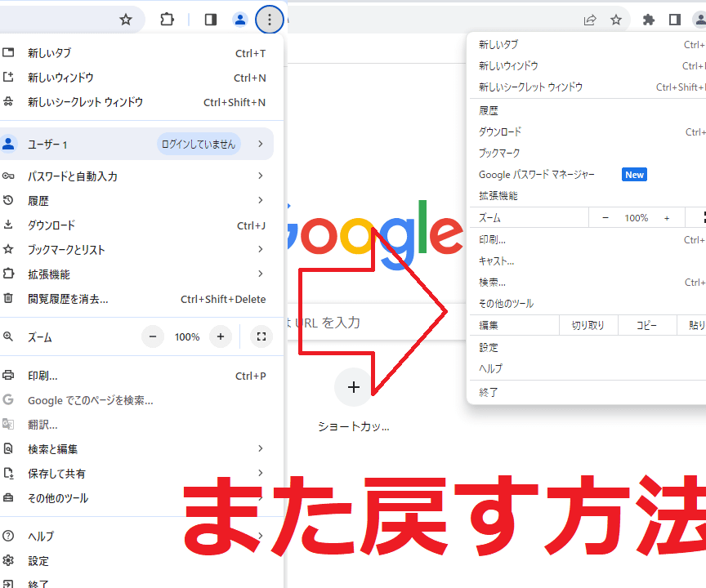Toggle fullscreen button in left menu zoom row

(x=261, y=336)
